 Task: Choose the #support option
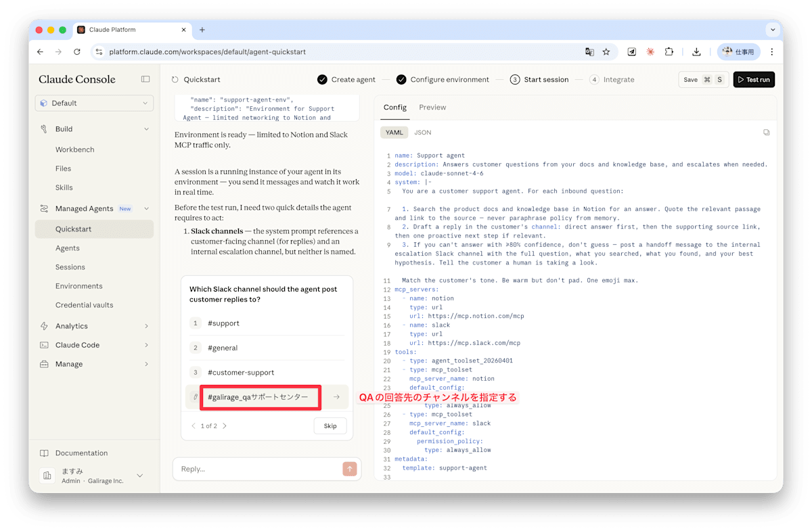(267, 323)
